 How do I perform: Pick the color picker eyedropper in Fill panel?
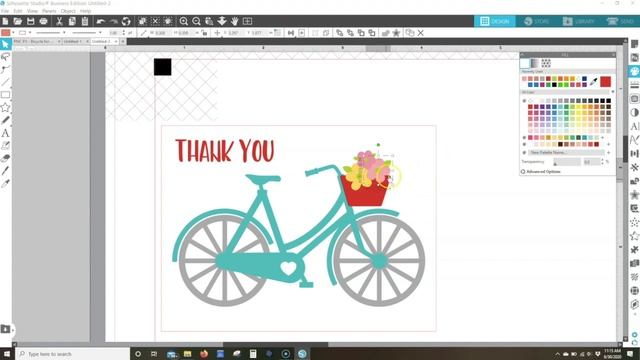tap(593, 82)
